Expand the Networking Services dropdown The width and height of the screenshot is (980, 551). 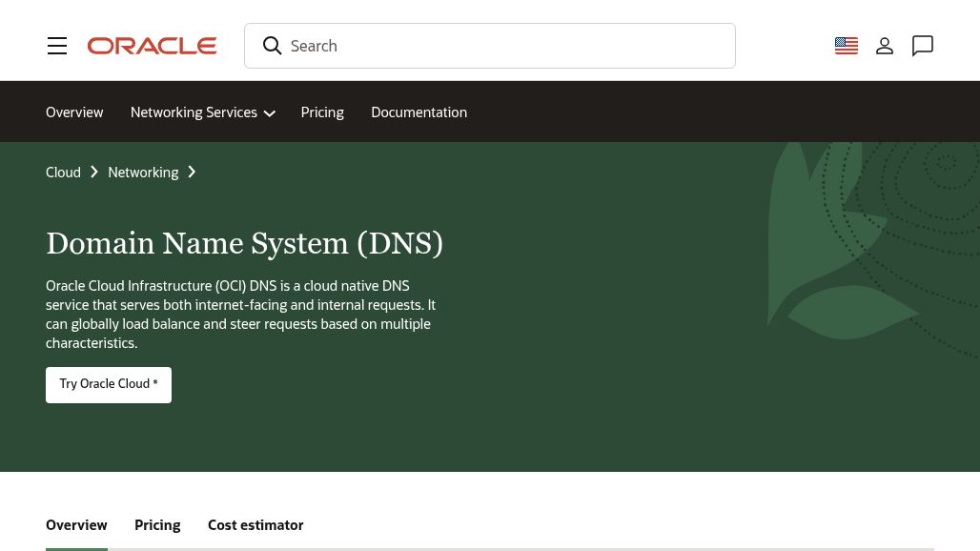pyautogui.click(x=203, y=112)
